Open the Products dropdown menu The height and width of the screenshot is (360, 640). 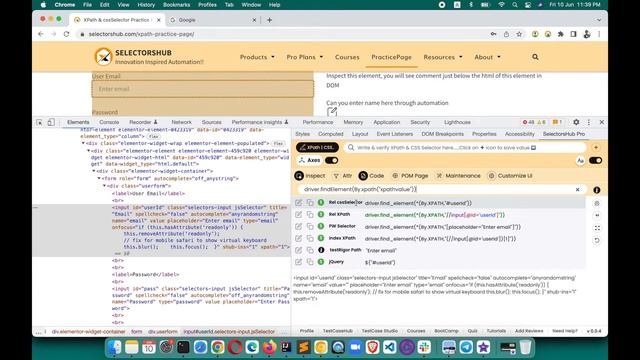pos(257,57)
